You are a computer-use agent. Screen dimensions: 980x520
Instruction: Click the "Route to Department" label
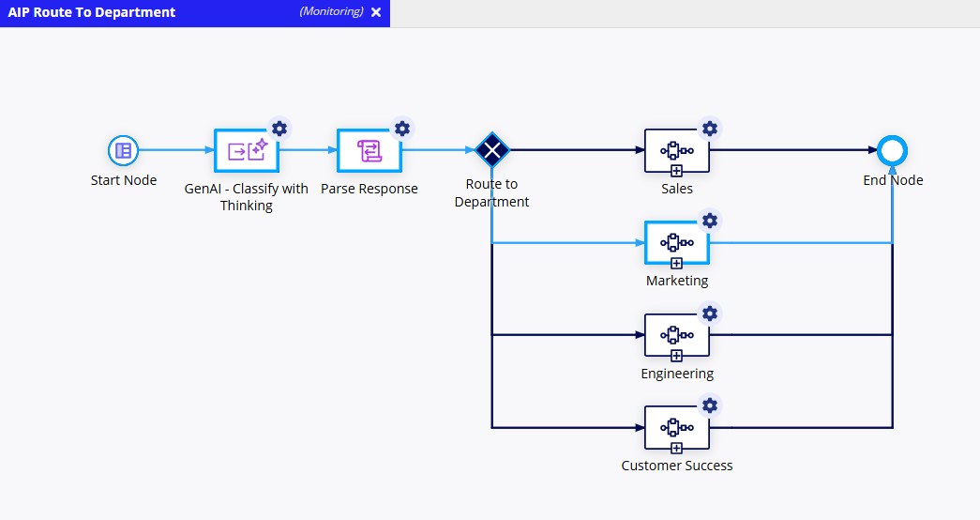pyautogui.click(x=491, y=192)
